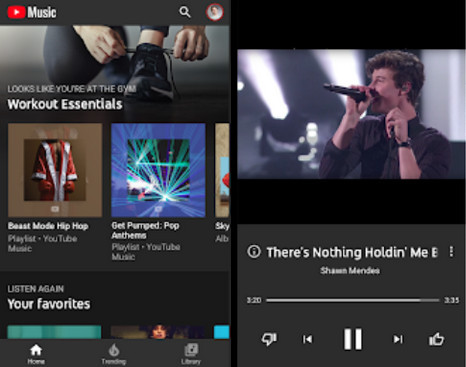Tap the elapsed time 3:20

coord(254,300)
